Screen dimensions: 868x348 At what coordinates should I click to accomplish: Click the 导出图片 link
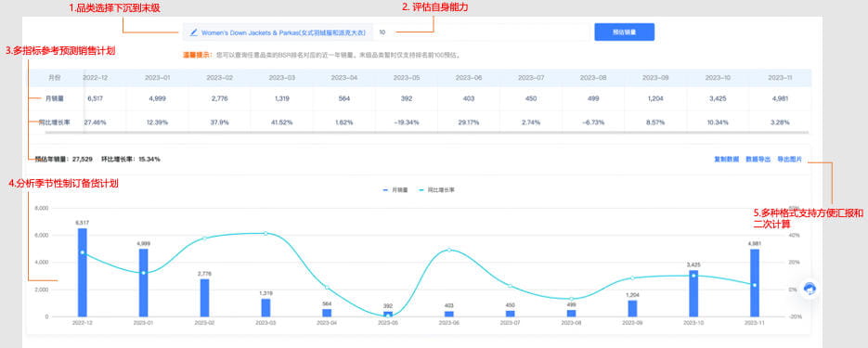789,160
